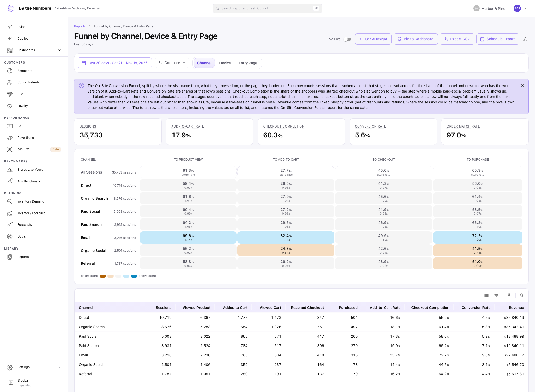
Task: Click the Segments pie icon
Action: [x=10, y=71]
